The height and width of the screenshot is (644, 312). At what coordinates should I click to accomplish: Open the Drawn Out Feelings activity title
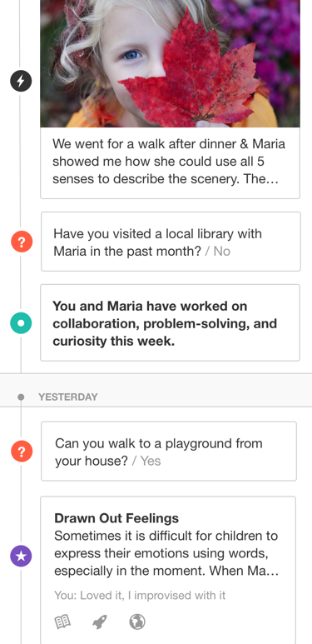(116, 518)
